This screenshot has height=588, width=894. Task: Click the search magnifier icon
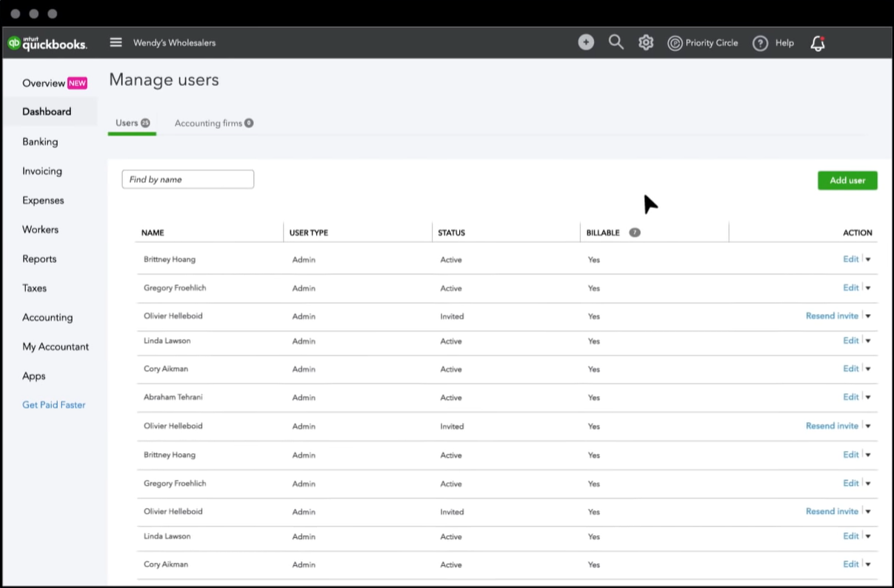pos(616,43)
